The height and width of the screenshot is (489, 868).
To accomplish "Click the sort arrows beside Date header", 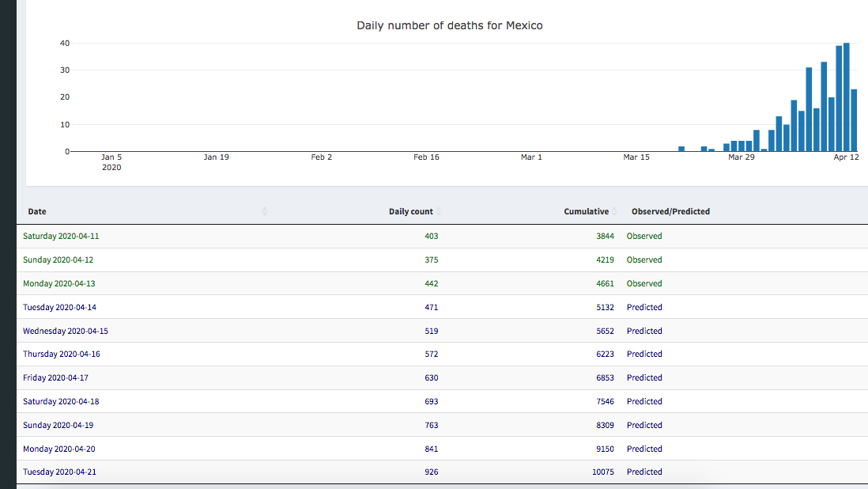I will tap(265, 211).
